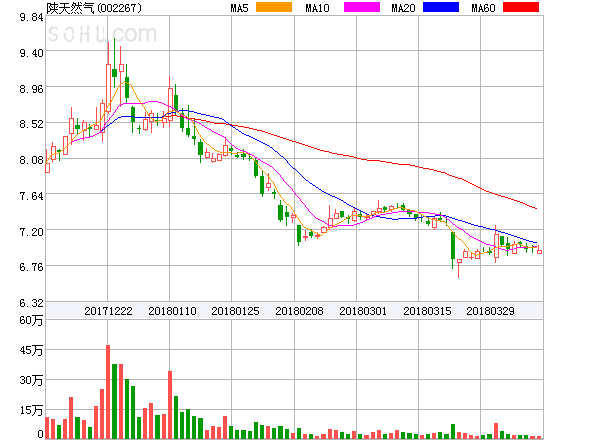Click the 60万 volume axis label
The image size is (600, 440).
pyautogui.click(x=31, y=320)
